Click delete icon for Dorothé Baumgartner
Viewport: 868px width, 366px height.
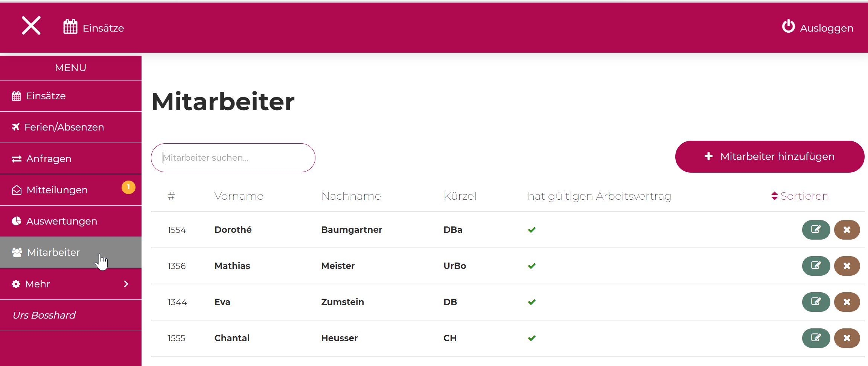pos(847,230)
